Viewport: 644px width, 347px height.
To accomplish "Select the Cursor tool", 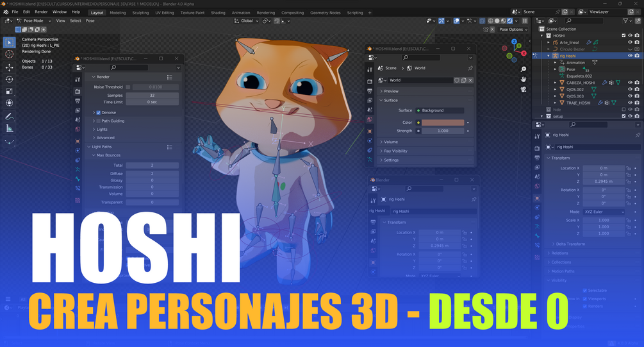I will click(10, 55).
